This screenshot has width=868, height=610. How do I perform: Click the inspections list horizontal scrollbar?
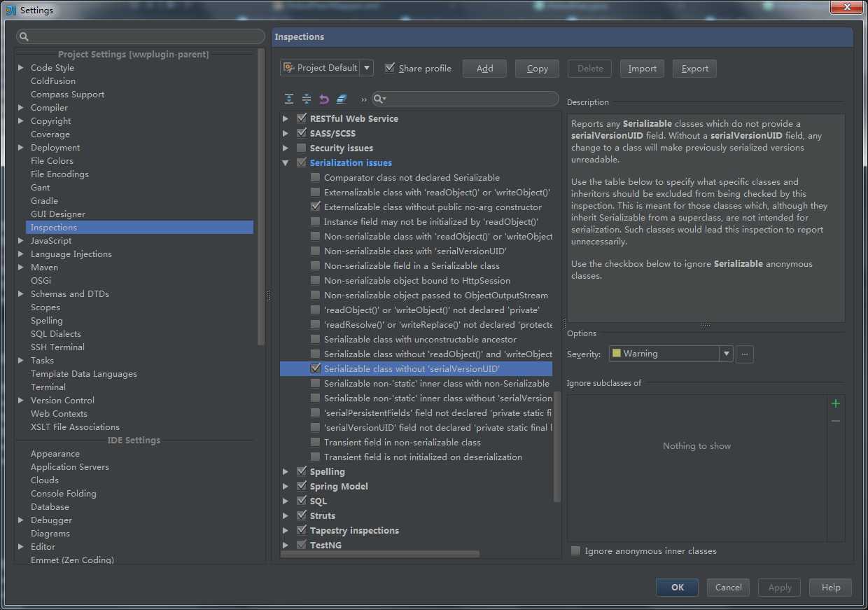[x=380, y=554]
